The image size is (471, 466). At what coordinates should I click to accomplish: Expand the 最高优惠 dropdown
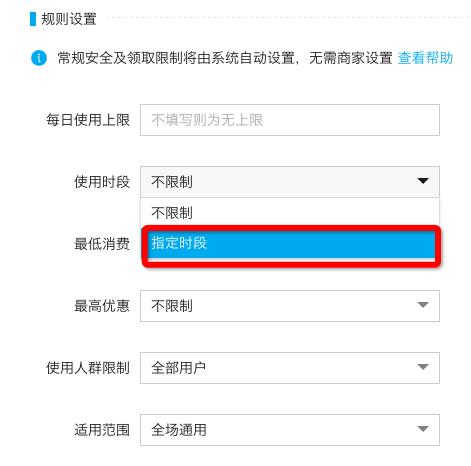point(290,306)
